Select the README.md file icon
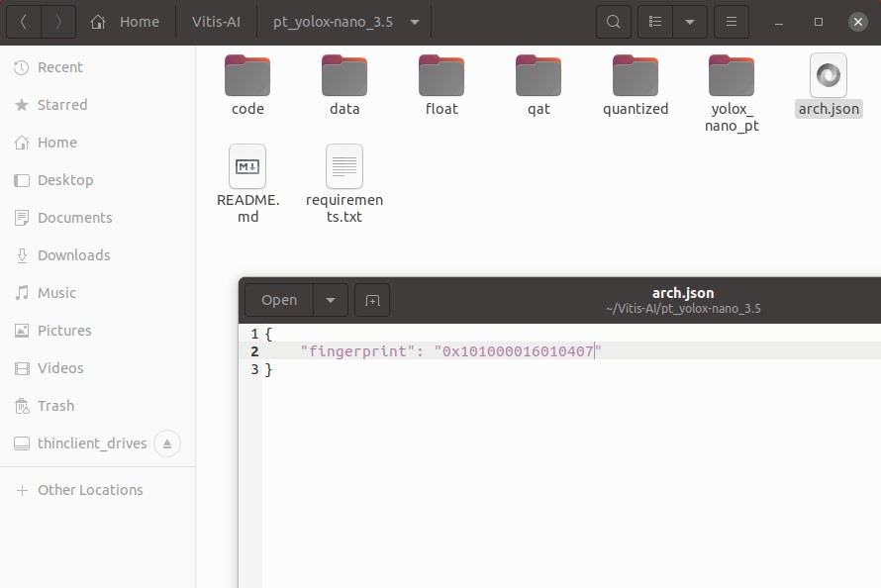The height and width of the screenshot is (588, 881). pos(247,166)
